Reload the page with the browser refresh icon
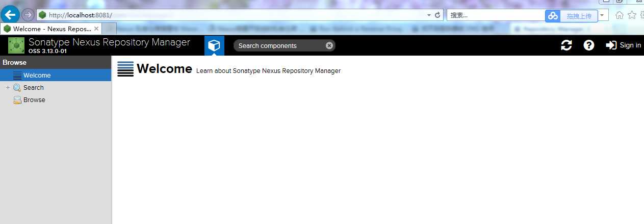Screen dimensions: 644x224 [x=437, y=15]
